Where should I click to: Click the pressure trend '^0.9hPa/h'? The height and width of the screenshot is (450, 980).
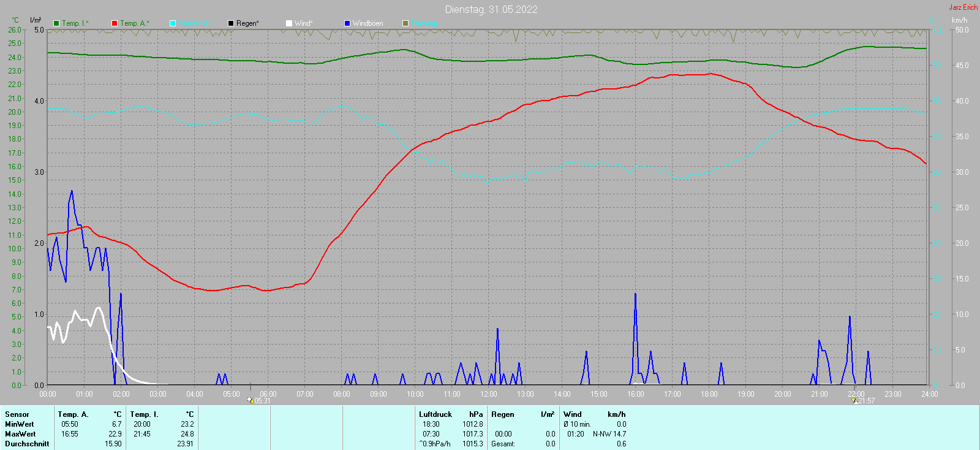click(435, 444)
